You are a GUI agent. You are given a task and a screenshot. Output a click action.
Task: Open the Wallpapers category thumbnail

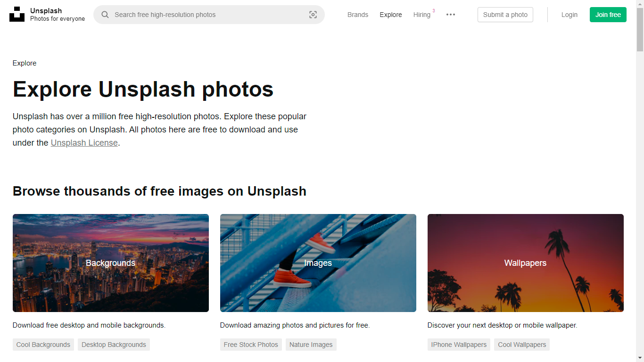pos(526,263)
